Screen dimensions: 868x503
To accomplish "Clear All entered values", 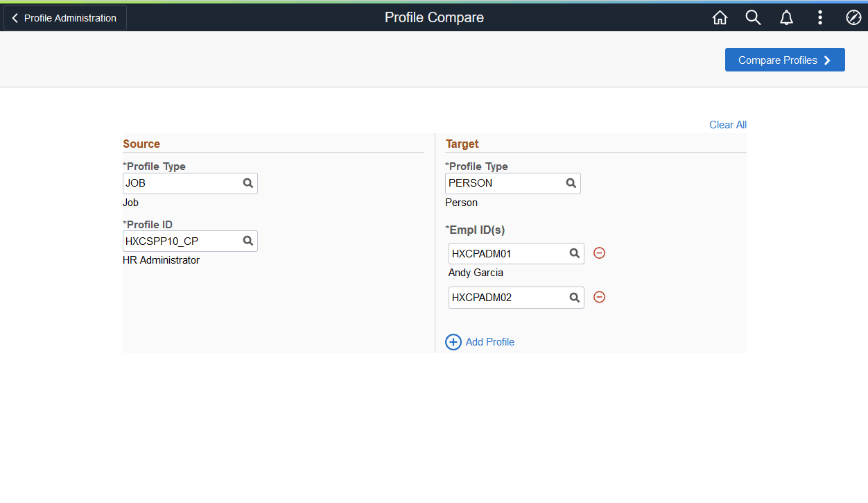I will click(x=727, y=125).
